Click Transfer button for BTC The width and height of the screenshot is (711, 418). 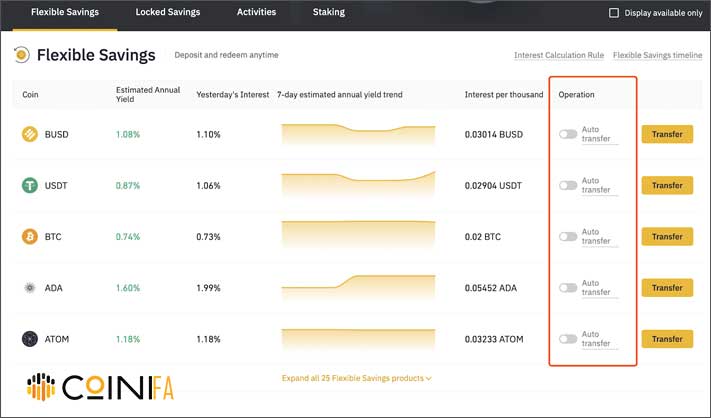point(667,237)
